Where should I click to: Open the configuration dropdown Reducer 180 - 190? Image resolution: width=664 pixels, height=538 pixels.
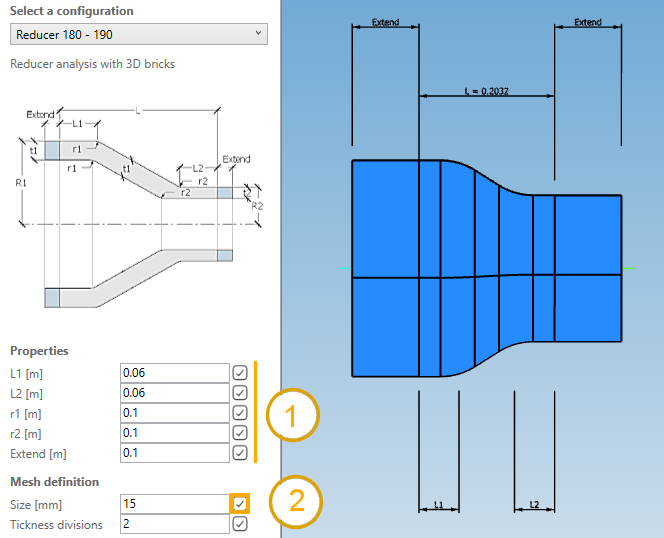pyautogui.click(x=138, y=34)
